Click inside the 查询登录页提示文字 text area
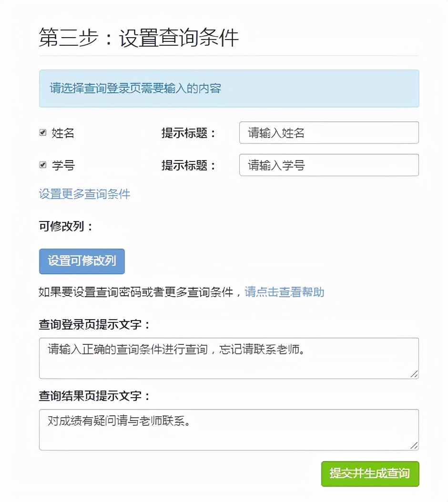 click(x=229, y=358)
